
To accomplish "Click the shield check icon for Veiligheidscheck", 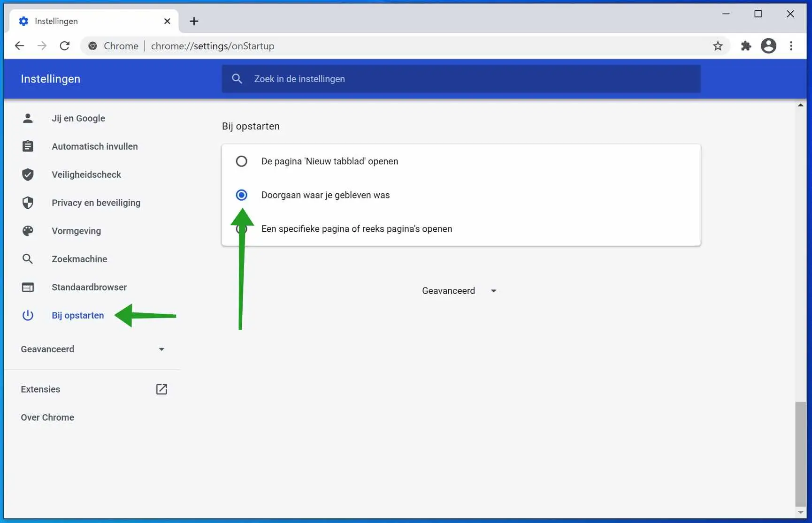I will coord(28,174).
